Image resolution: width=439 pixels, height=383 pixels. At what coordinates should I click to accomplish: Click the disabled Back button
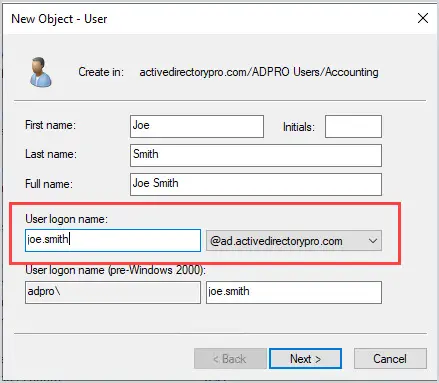pos(230,359)
